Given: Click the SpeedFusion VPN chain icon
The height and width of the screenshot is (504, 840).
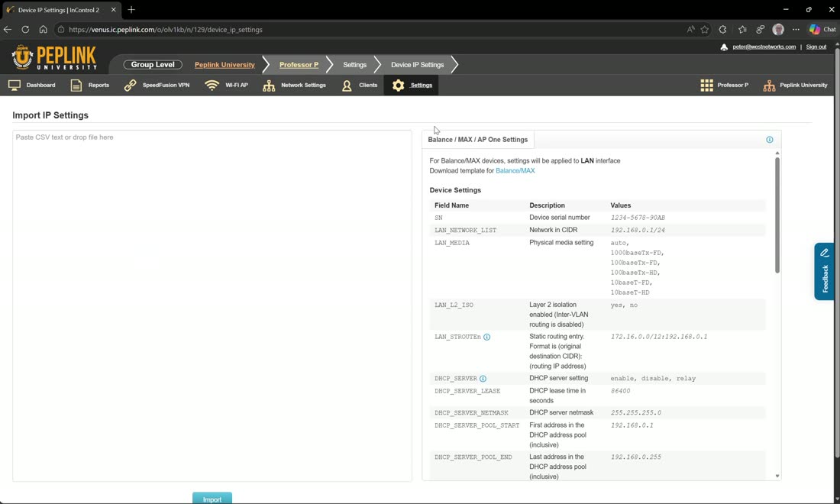Looking at the screenshot, I should click(130, 86).
